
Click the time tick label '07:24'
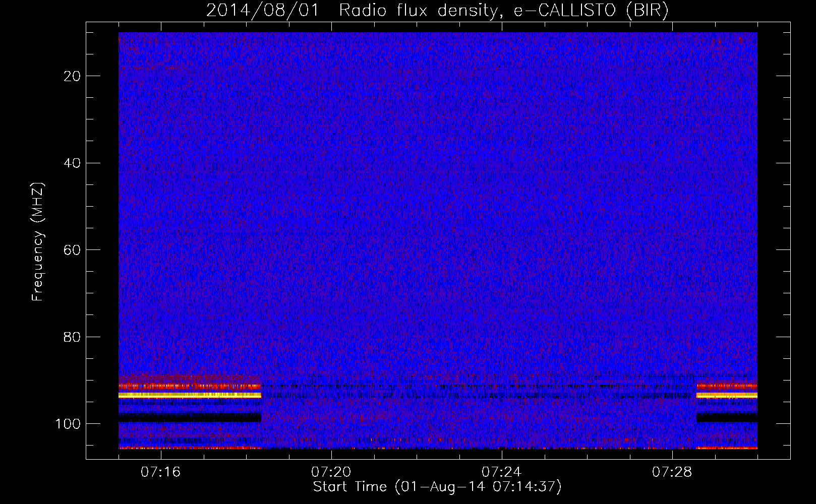click(501, 472)
